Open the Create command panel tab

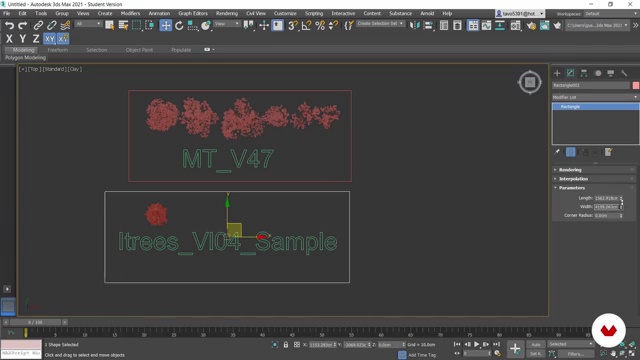(557, 73)
